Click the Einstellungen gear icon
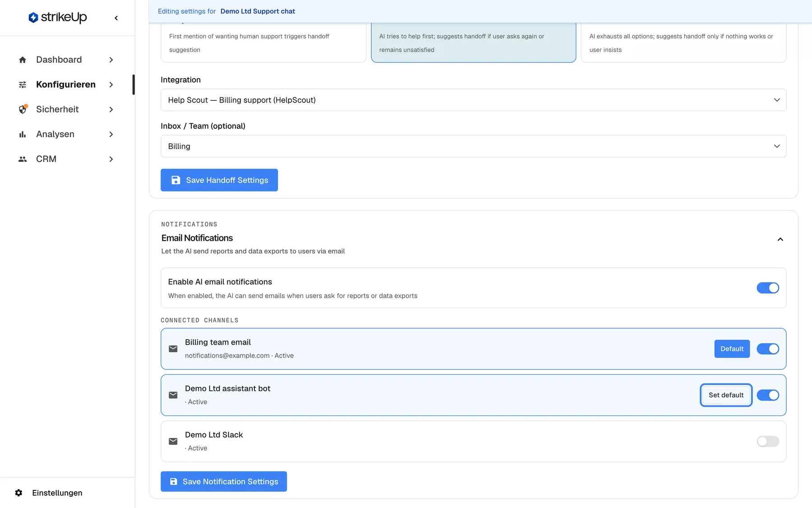Image resolution: width=812 pixels, height=508 pixels. click(x=18, y=493)
